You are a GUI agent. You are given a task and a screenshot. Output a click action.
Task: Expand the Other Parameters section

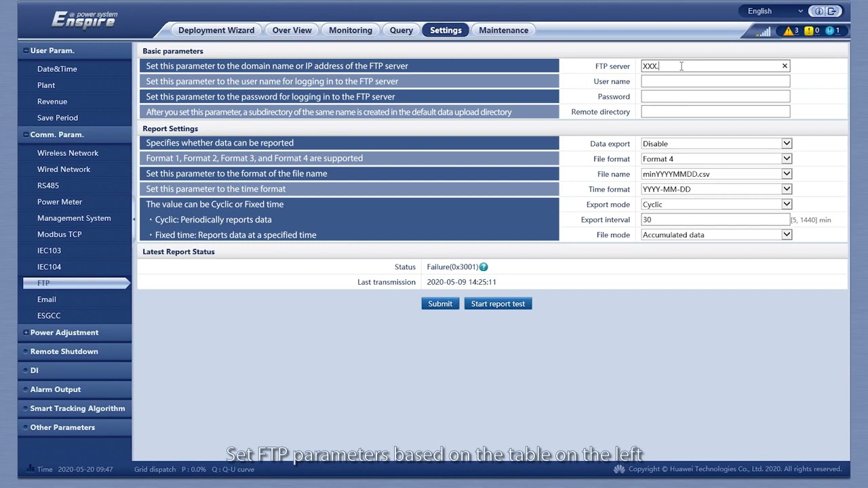coord(75,427)
